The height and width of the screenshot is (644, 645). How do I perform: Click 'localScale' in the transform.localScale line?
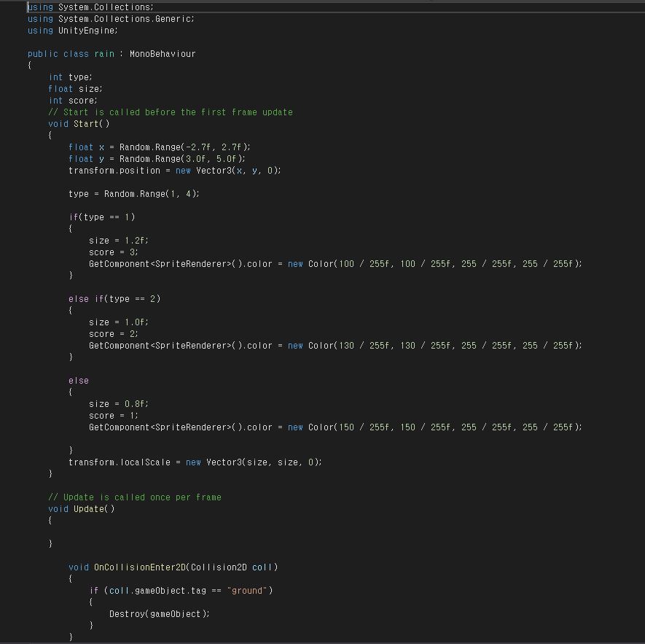point(145,462)
